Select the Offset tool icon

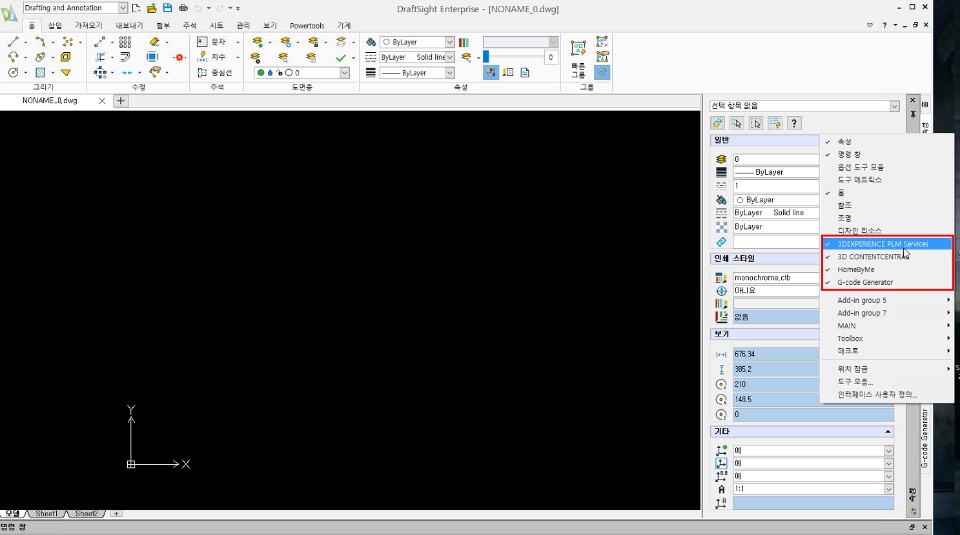(125, 57)
